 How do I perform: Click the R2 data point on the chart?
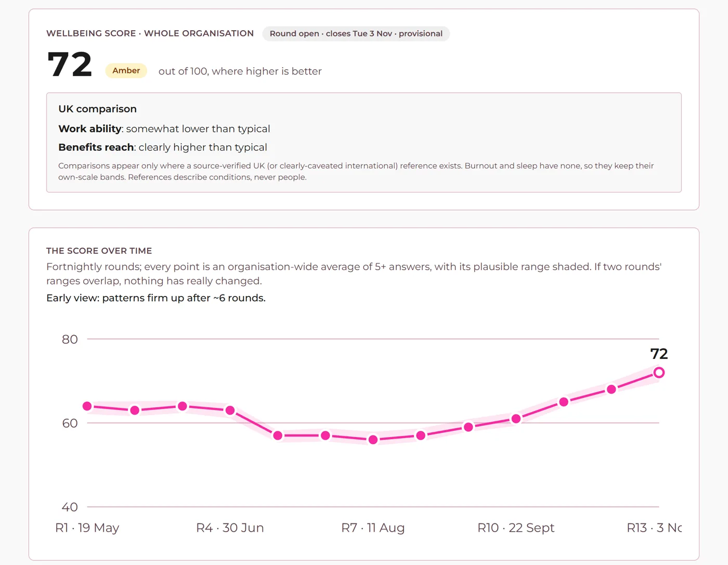click(x=135, y=410)
